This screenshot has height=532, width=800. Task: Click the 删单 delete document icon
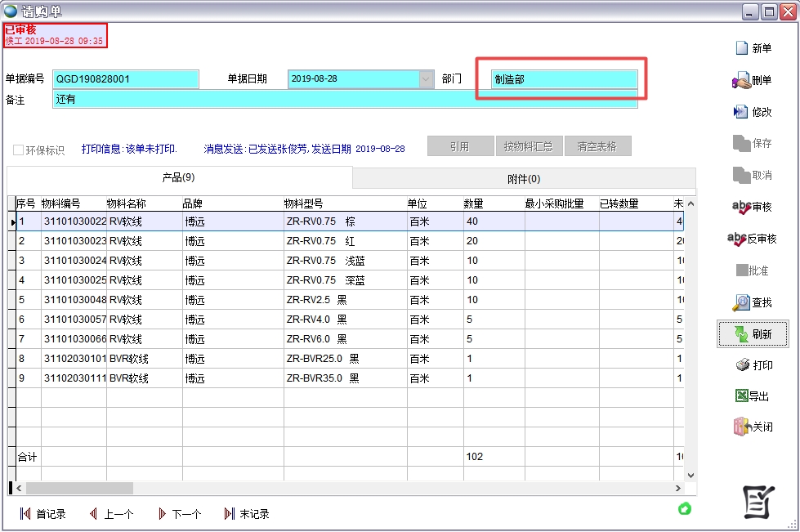741,81
